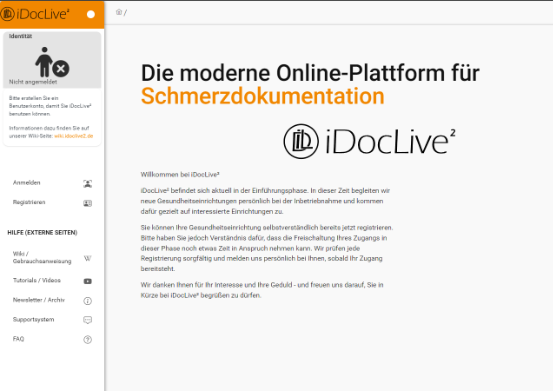Click the info circle icon beside Newsletter
The image size is (553, 391).
[87, 301]
